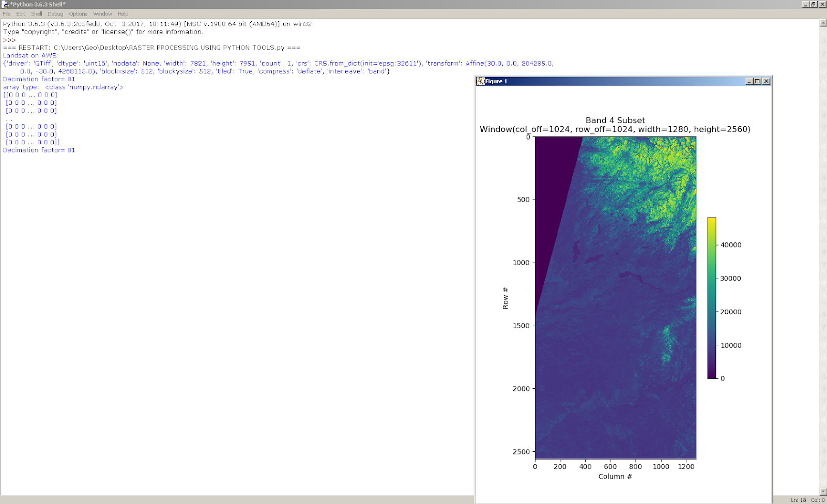Click the 'Col: 0' status bar entry
The height and width of the screenshot is (504, 827).
[x=818, y=500]
